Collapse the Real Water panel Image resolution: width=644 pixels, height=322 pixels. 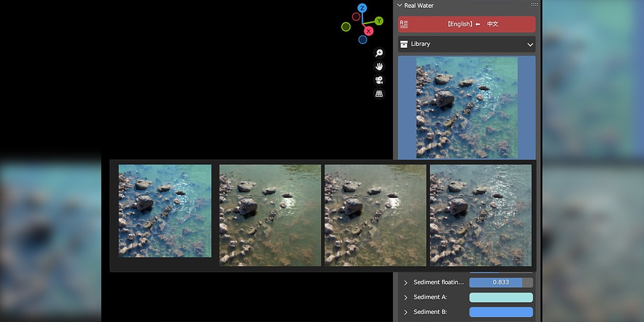click(399, 5)
